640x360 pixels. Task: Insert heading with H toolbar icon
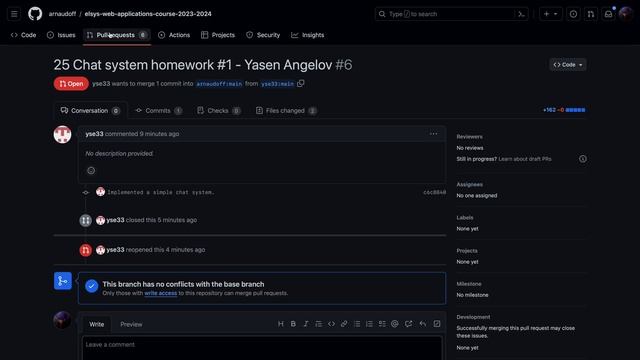pos(281,324)
